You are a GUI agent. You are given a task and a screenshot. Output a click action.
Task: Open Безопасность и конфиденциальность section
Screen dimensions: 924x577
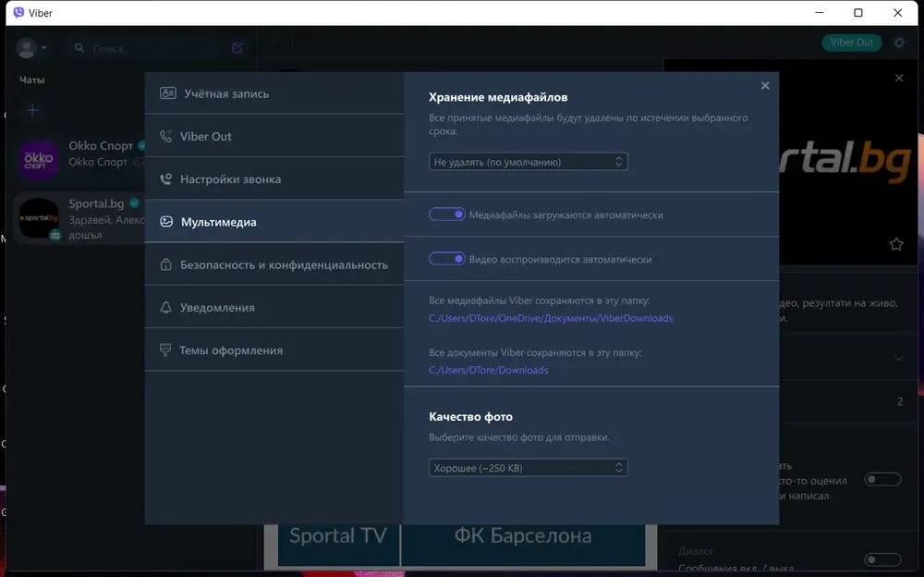point(274,264)
